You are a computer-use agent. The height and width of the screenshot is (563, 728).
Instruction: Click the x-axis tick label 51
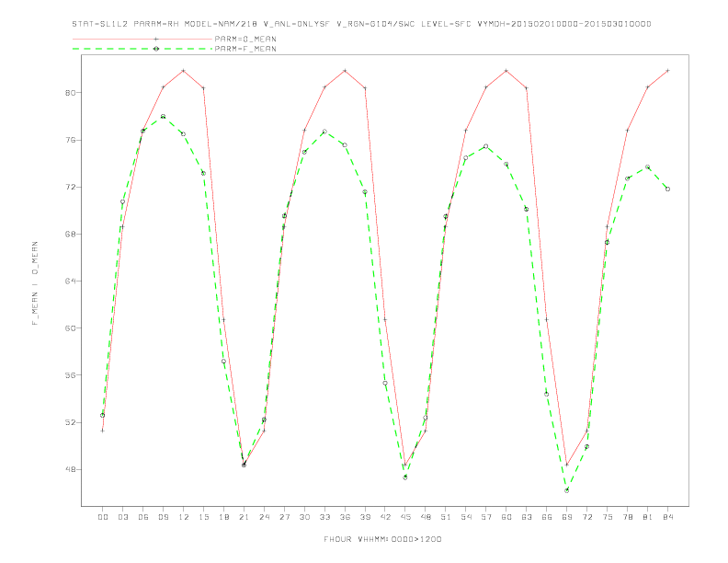pyautogui.click(x=446, y=517)
